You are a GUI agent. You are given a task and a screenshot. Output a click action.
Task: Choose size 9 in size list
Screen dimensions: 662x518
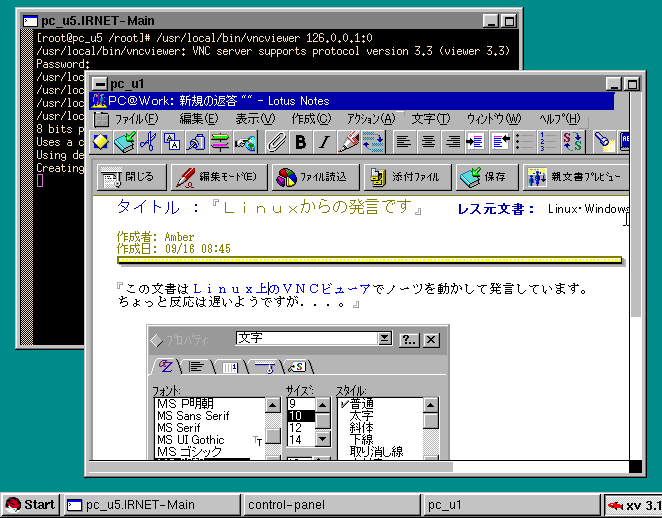pos(301,404)
